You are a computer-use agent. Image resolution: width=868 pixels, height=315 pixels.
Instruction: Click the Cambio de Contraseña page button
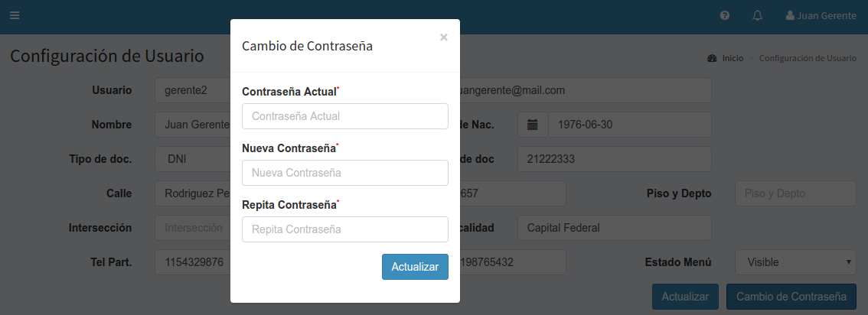[x=791, y=297]
